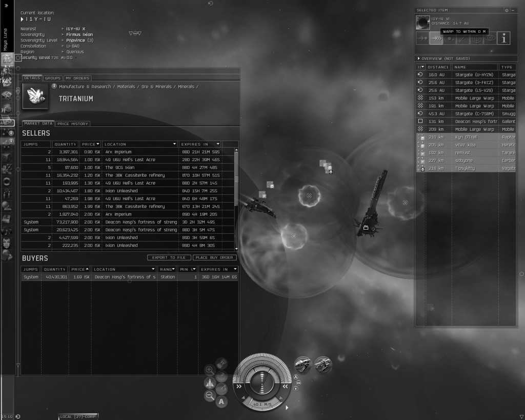Click Lock Target crosshair icon in Selected Item
Screen dimensions: 525x420
point(476,38)
